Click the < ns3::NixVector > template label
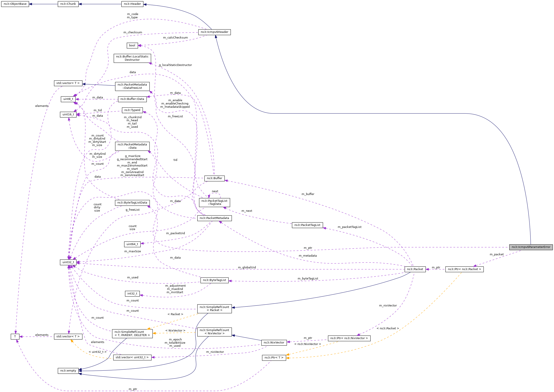The width and height of the screenshot is (554, 392). (x=308, y=344)
